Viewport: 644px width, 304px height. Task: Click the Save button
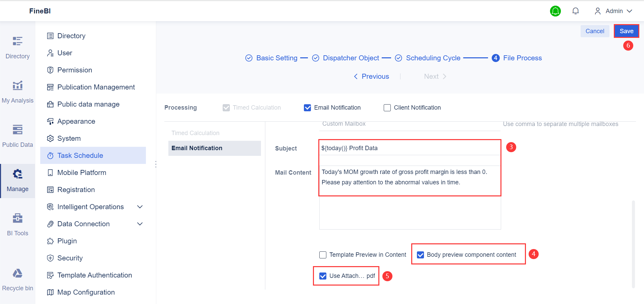[627, 31]
